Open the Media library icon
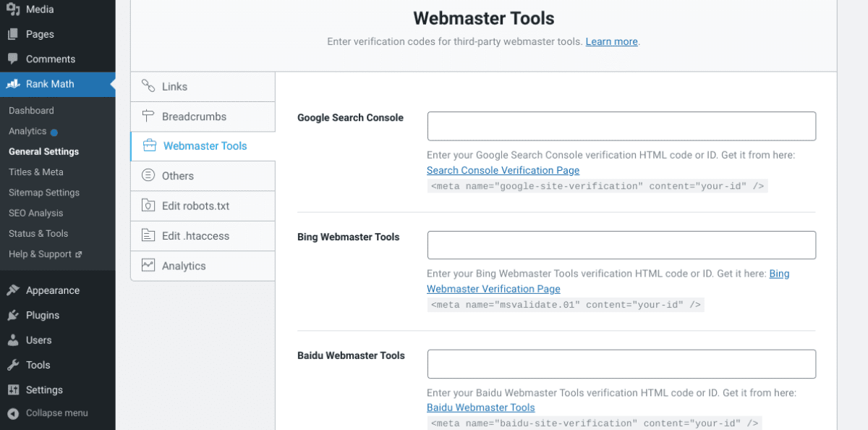 (13, 9)
